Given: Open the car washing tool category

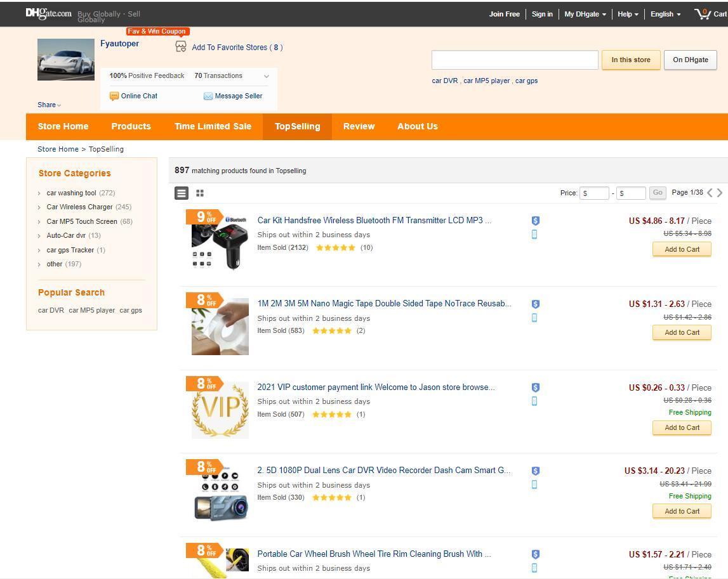Looking at the screenshot, I should 71,193.
